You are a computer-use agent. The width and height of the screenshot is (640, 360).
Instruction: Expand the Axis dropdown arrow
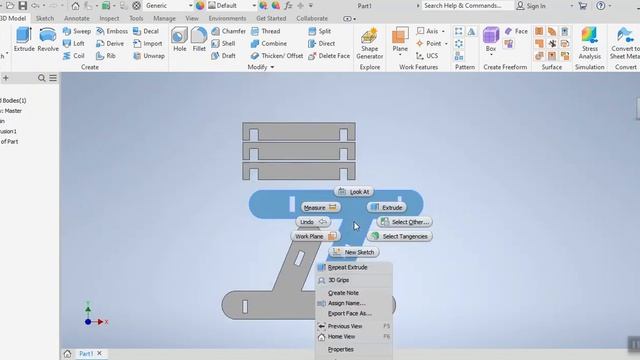click(443, 31)
